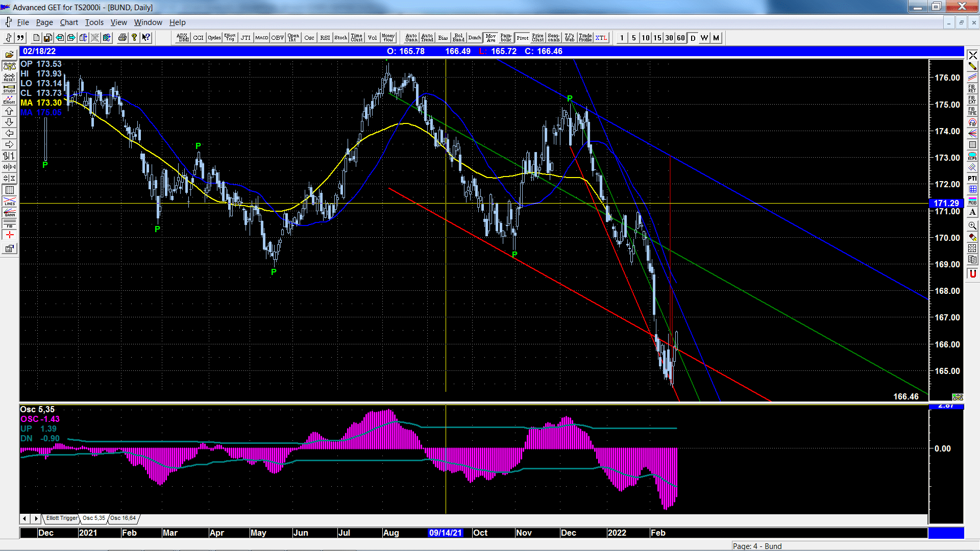Viewport: 980px width, 551px height.
Task: Select the text annotation A tool
Action: [972, 212]
